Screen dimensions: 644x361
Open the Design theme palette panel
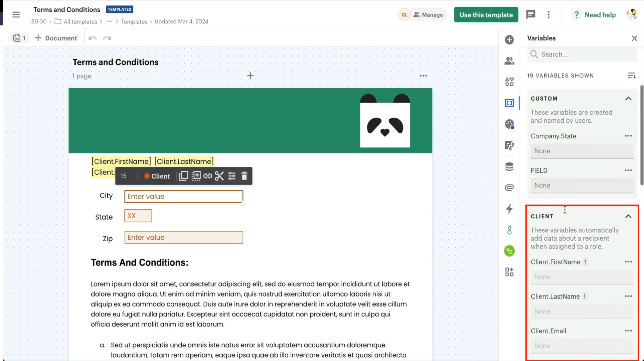(x=509, y=124)
